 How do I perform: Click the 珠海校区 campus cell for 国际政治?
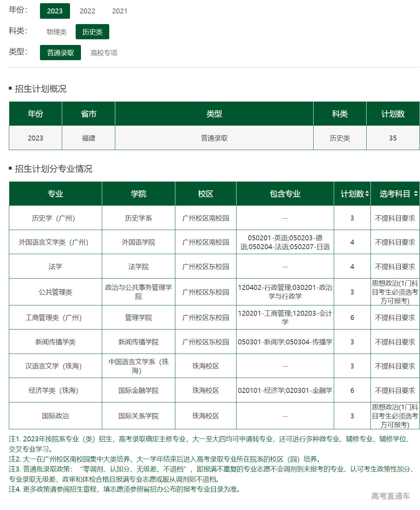coord(206,416)
